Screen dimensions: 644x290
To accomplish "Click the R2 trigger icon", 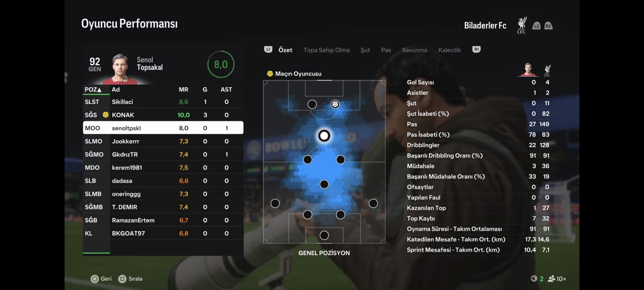I will (548, 26).
